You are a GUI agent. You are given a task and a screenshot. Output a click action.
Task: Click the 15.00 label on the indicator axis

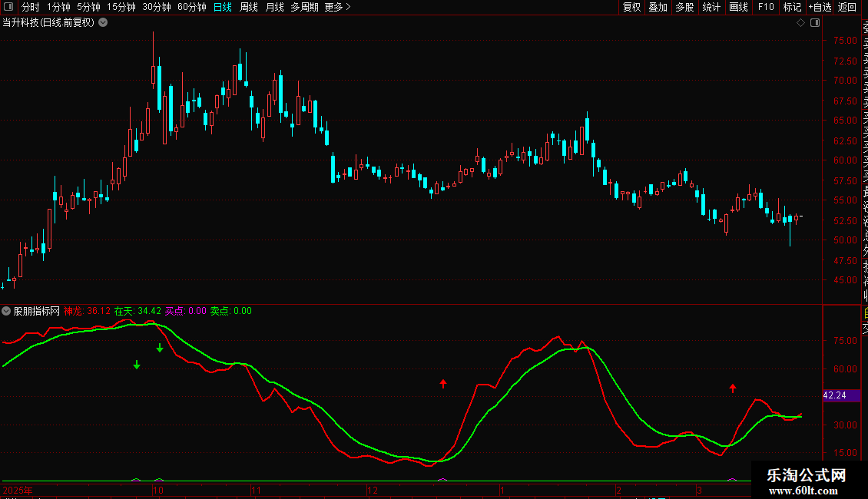click(845, 452)
